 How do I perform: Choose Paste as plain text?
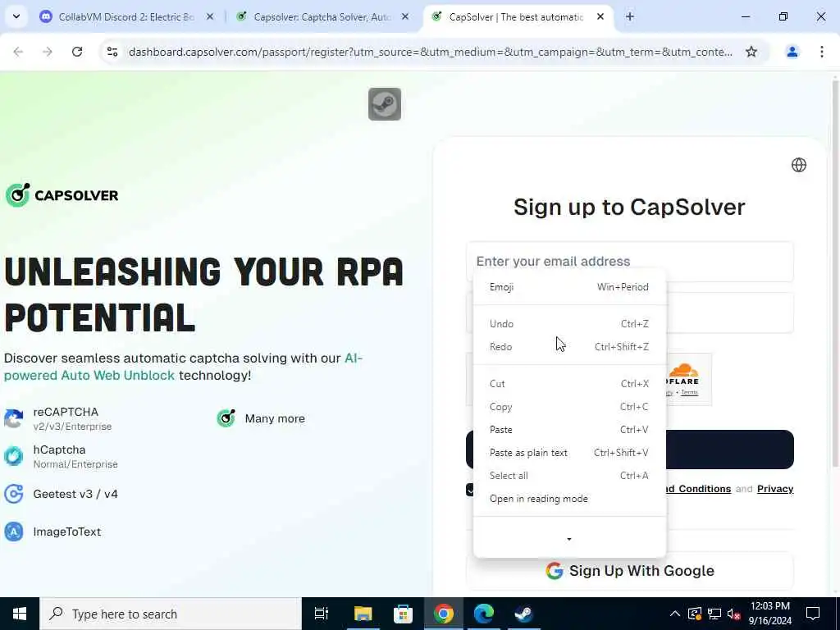click(x=569, y=453)
